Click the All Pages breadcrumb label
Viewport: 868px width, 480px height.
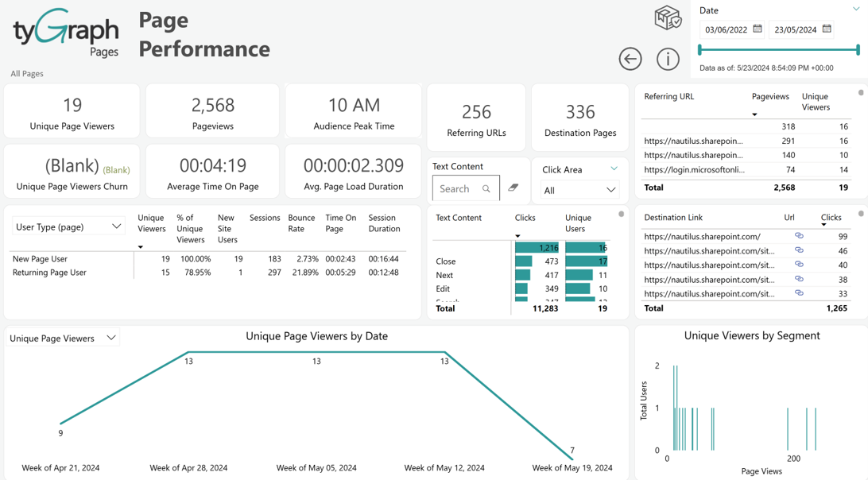coord(26,74)
